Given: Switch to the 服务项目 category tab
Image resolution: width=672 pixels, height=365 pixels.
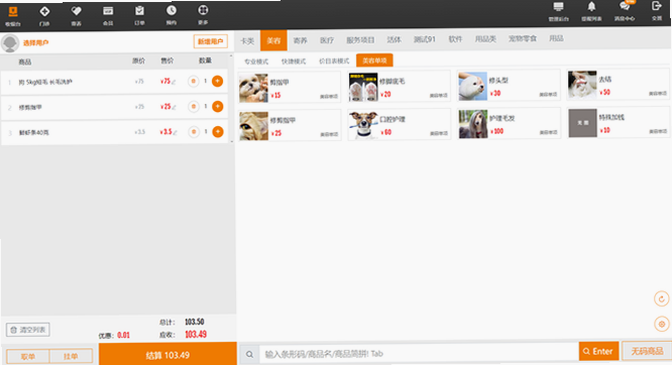Looking at the screenshot, I should [360, 40].
